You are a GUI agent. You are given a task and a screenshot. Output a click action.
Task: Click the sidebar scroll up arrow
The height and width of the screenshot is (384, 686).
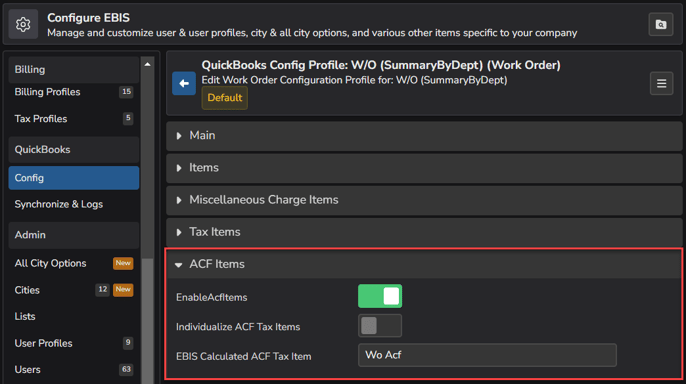click(x=147, y=64)
